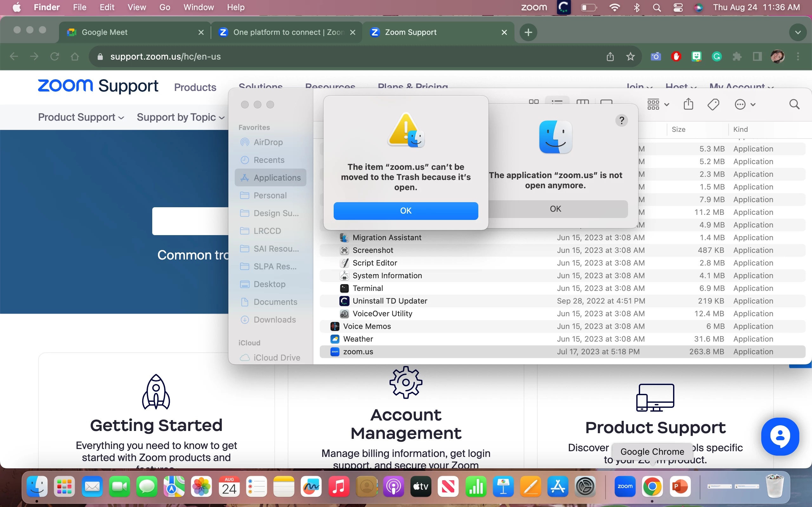Select the zoom.us application row

coord(358,351)
